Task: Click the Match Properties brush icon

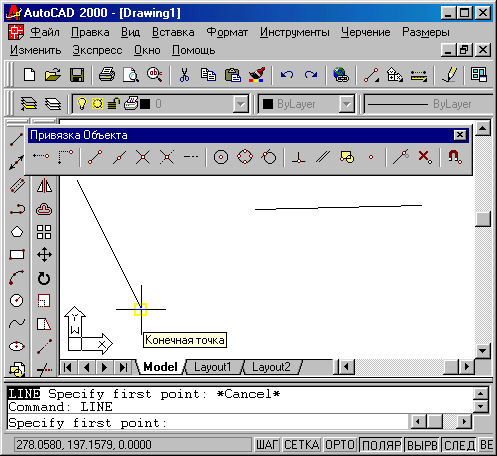Action: pyautogui.click(x=257, y=75)
